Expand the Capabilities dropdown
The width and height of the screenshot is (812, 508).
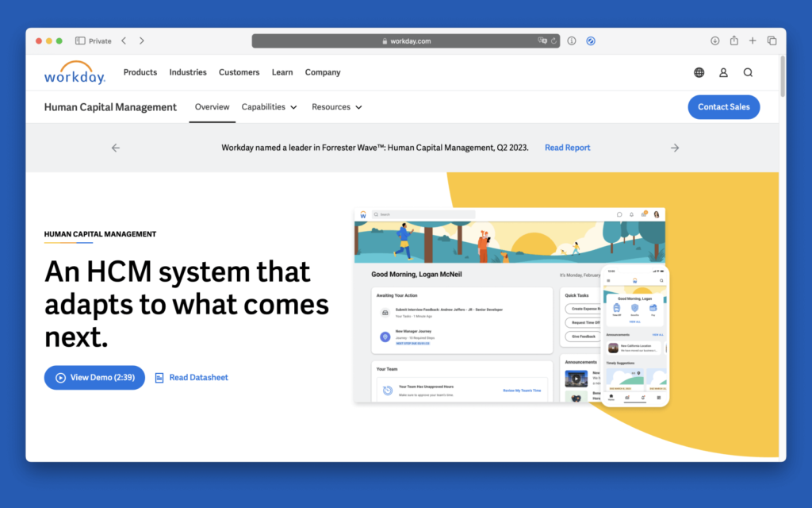[x=270, y=107]
